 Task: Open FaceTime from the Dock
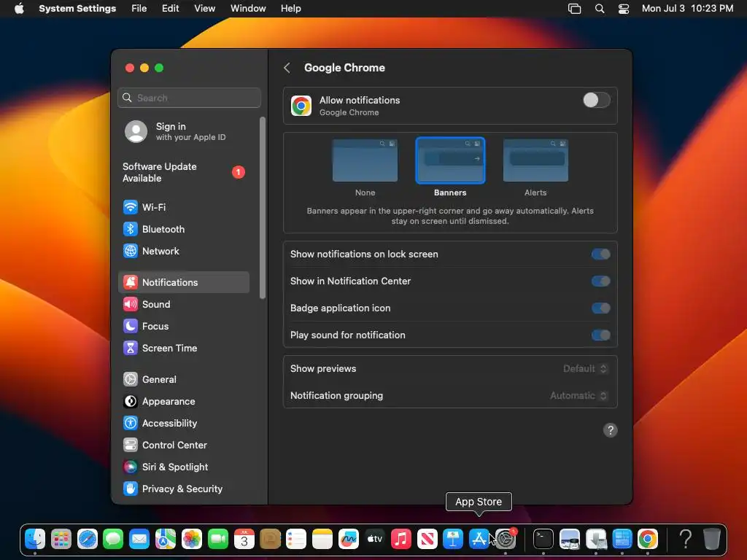tap(218, 539)
